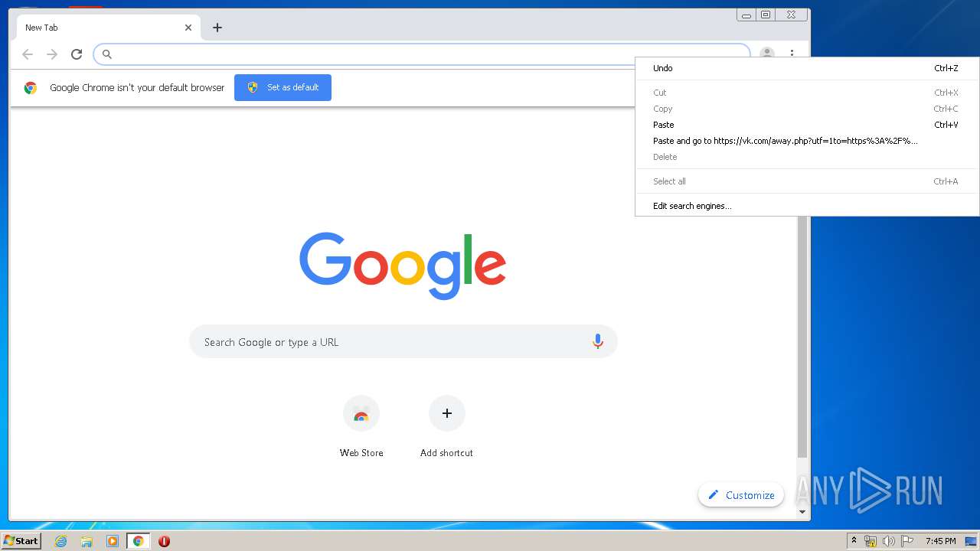980x551 pixels.
Task: Click scrollbar down arrow
Action: 802,512
